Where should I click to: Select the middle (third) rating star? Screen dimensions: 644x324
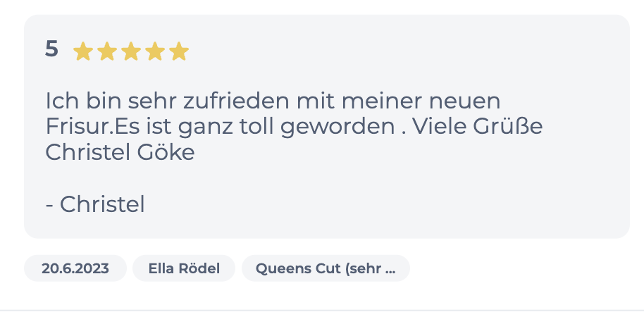tap(131, 51)
